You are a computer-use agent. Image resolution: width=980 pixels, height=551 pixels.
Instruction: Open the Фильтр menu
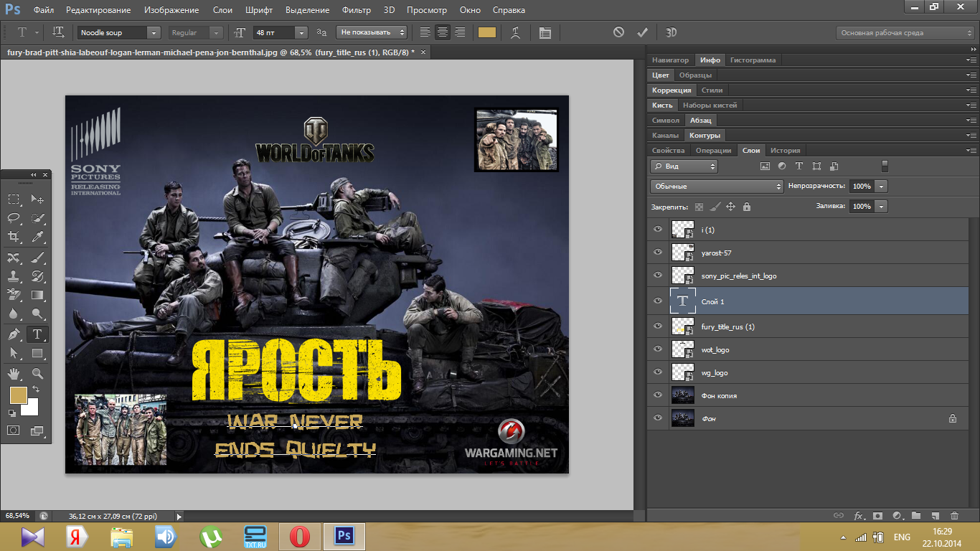tap(357, 10)
